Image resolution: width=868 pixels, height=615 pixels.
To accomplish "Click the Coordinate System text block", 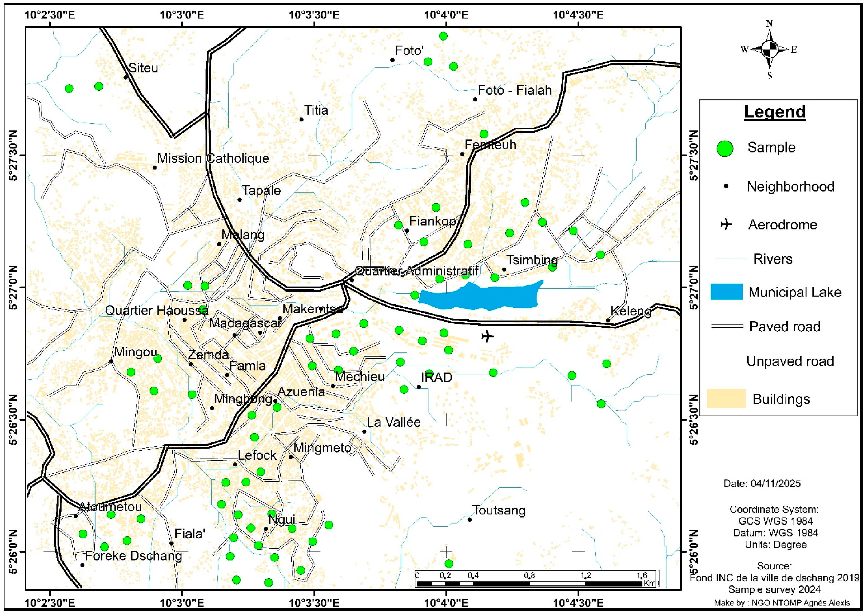I will 775,526.
